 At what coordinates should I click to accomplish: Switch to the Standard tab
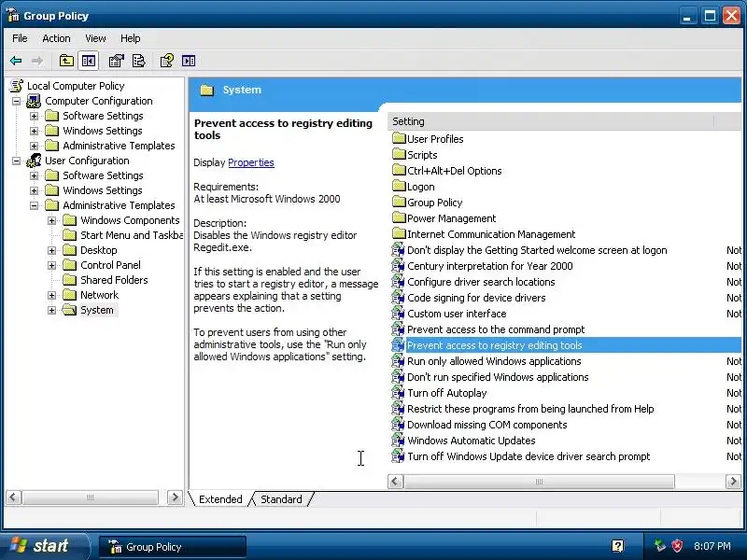[281, 499]
